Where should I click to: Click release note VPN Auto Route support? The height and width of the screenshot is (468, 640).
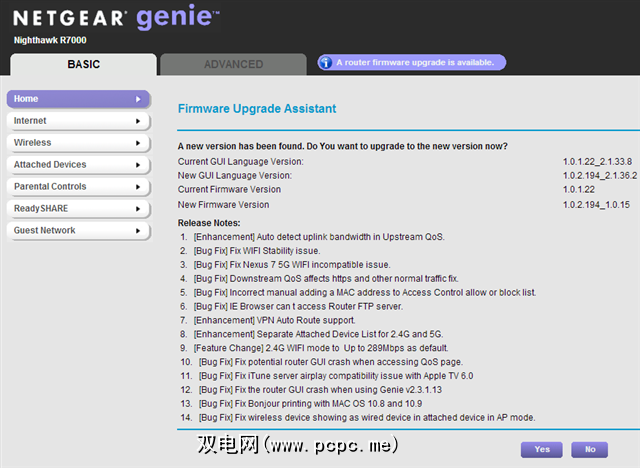pos(274,320)
